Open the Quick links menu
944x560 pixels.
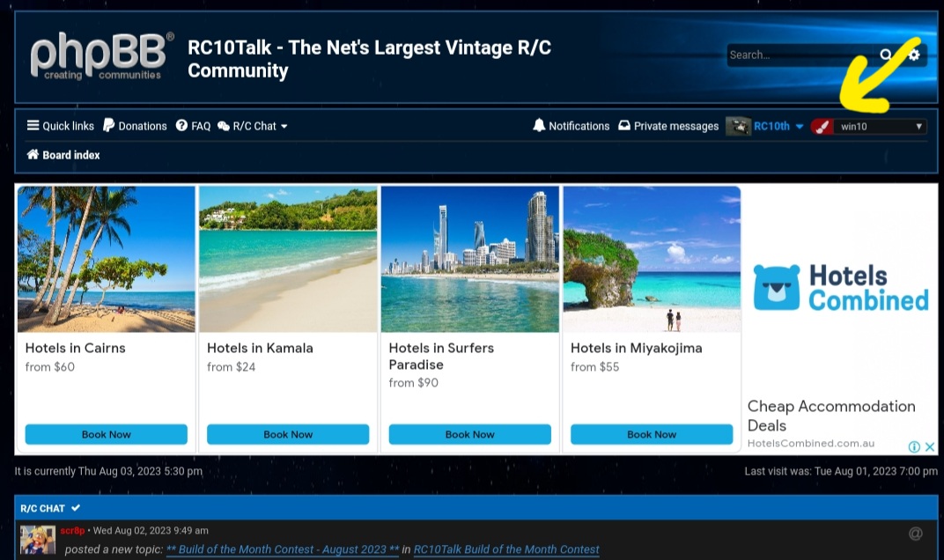(x=60, y=126)
